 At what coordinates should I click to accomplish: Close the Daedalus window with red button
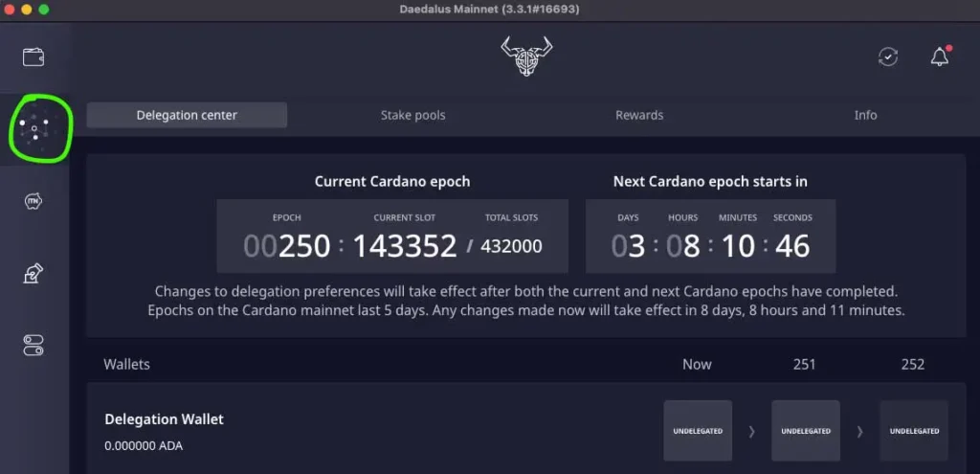pyautogui.click(x=9, y=10)
